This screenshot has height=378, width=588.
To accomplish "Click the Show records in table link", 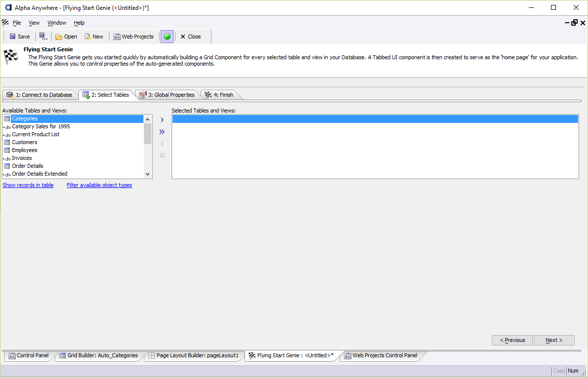I will 28,185.
